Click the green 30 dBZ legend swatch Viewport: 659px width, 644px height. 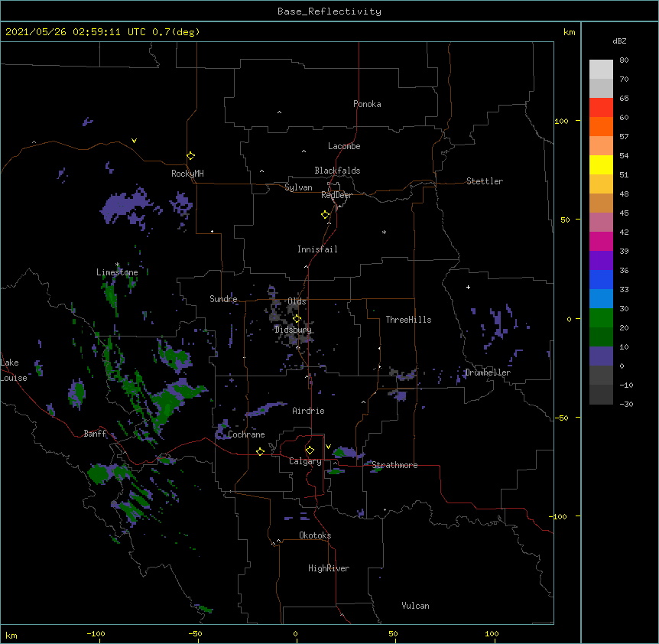click(x=601, y=318)
